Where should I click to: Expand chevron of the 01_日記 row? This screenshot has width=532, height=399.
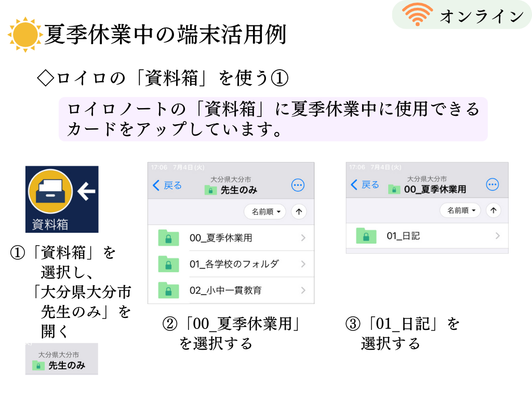[497, 236]
